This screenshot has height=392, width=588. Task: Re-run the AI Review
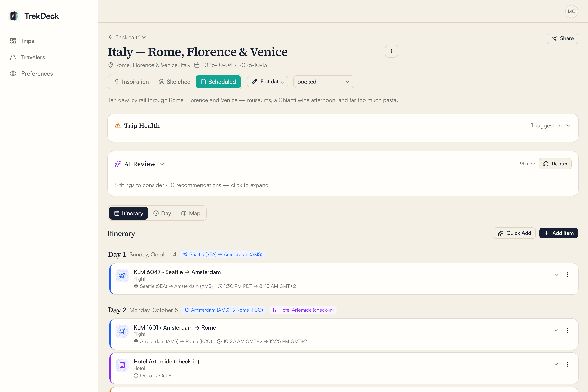(555, 164)
